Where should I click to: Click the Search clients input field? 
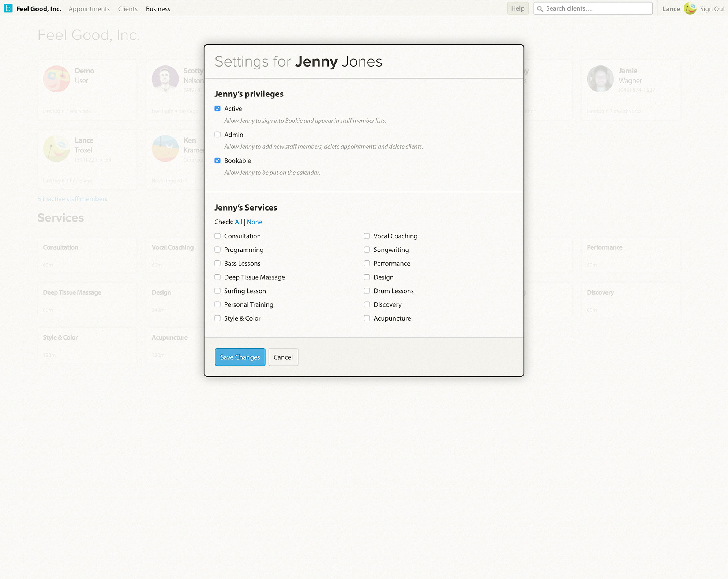(x=593, y=8)
